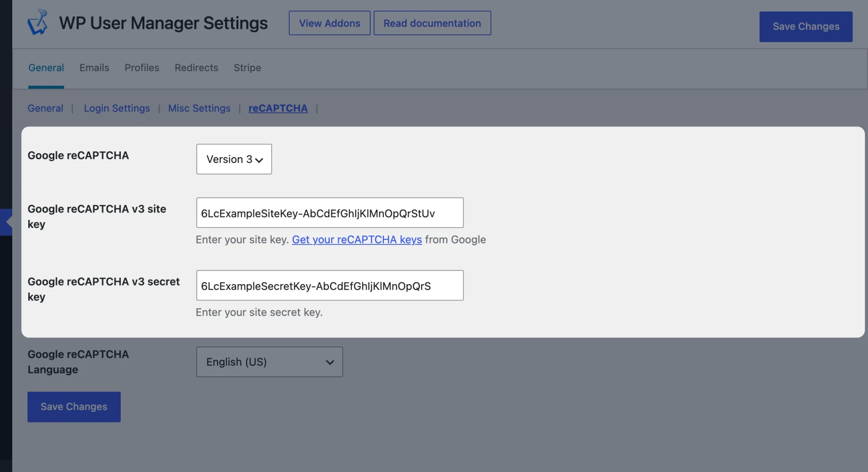The image size is (868, 472).
Task: Click the Google reCAPTCHA label
Action: click(x=78, y=155)
